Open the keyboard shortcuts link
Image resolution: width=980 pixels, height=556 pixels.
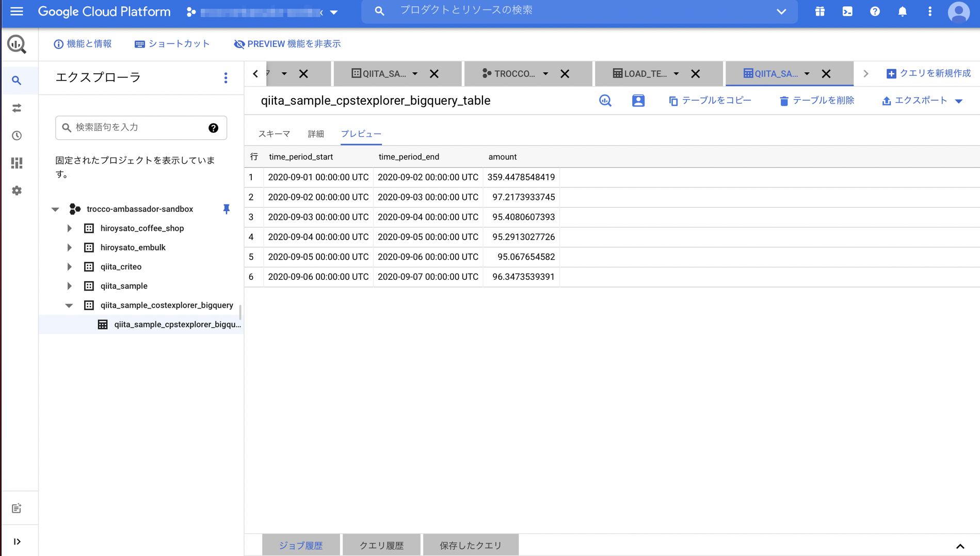click(x=172, y=44)
